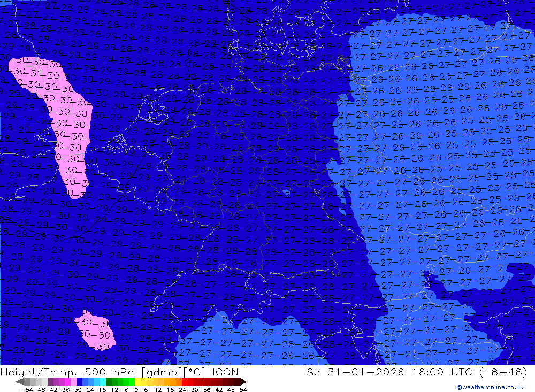The height and width of the screenshot is (392, 535).
Task: Pick the darkest green legend swatch
Action: [x=109, y=382]
